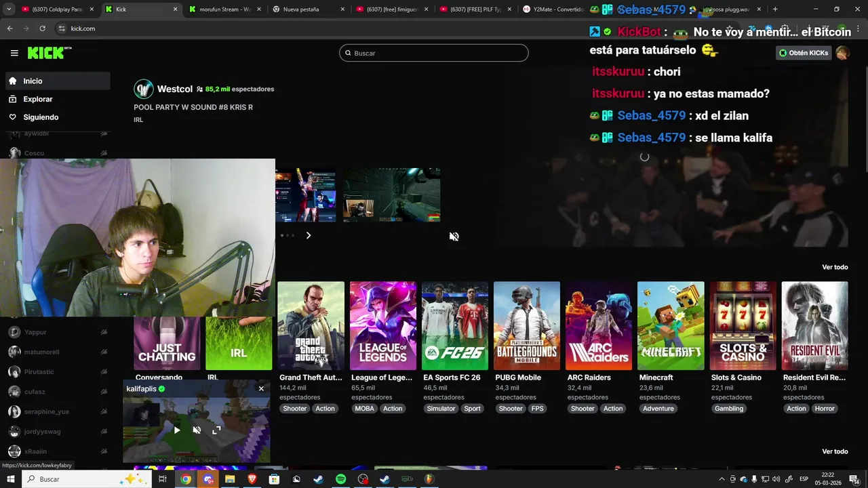868x488 pixels.
Task: Open the Just Chatting category
Action: tap(167, 344)
